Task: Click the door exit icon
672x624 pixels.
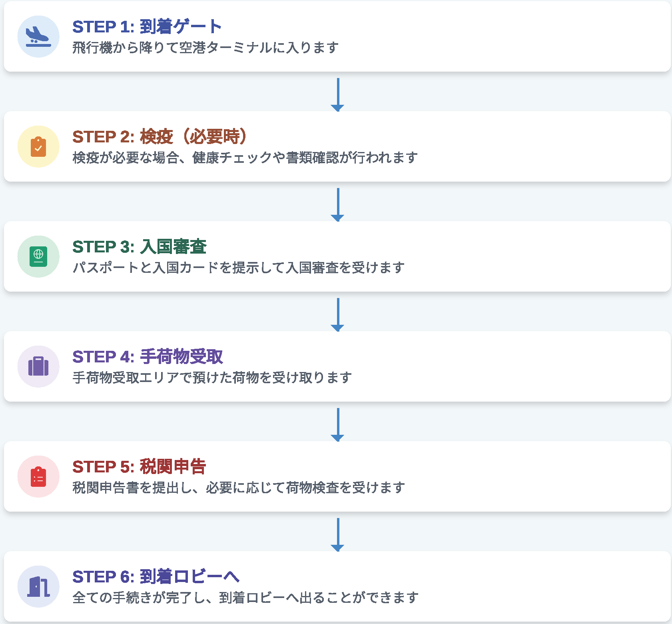Action: pyautogui.click(x=38, y=586)
